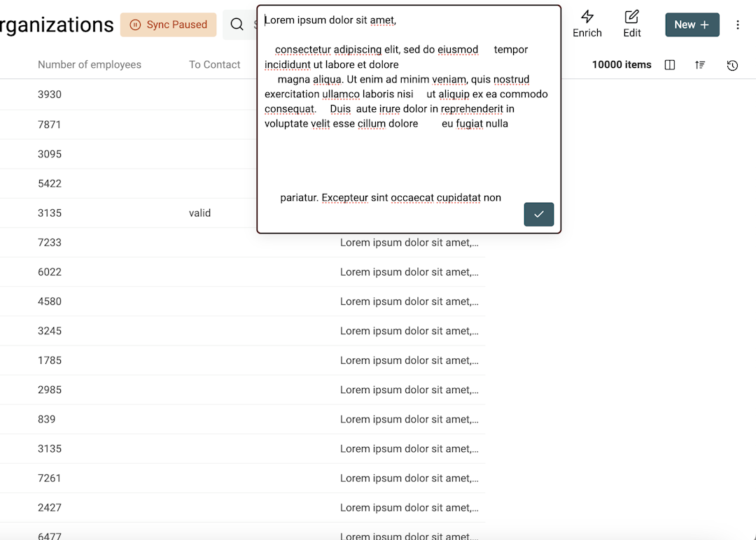Viewport: 756px width, 540px height.
Task: Open the Number of employees header menu
Action: point(90,64)
